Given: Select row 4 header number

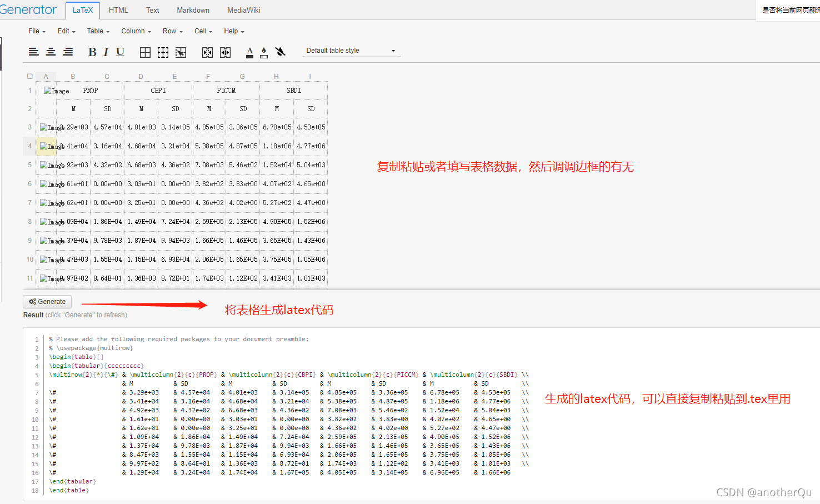Looking at the screenshot, I should (x=30, y=146).
